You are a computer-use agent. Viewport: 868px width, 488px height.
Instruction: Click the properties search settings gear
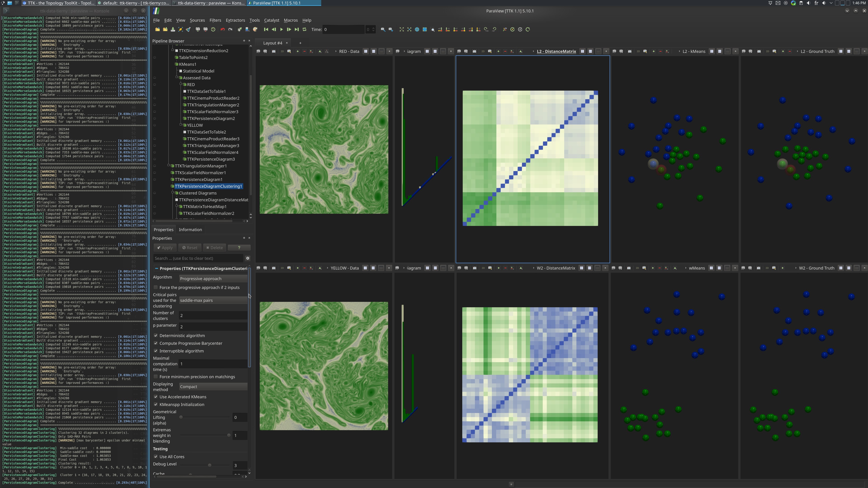tap(248, 258)
